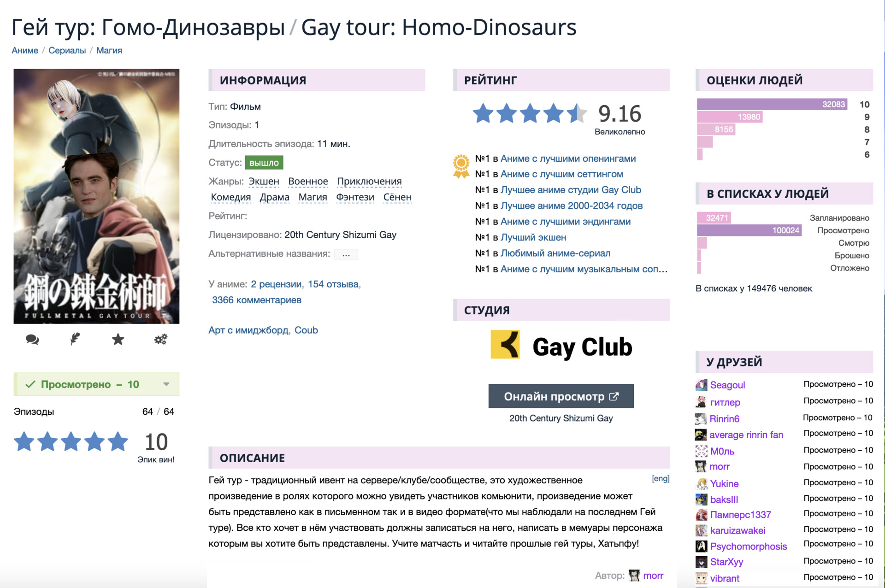885x588 pixels.
Task: Go to the Сериалы breadcrumb
Action: click(67, 50)
